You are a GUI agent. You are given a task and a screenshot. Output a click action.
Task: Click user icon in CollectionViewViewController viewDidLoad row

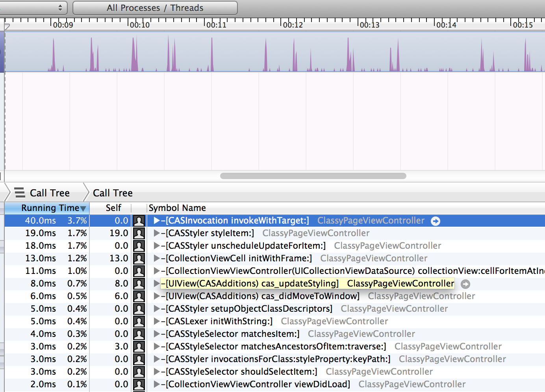[139, 385]
